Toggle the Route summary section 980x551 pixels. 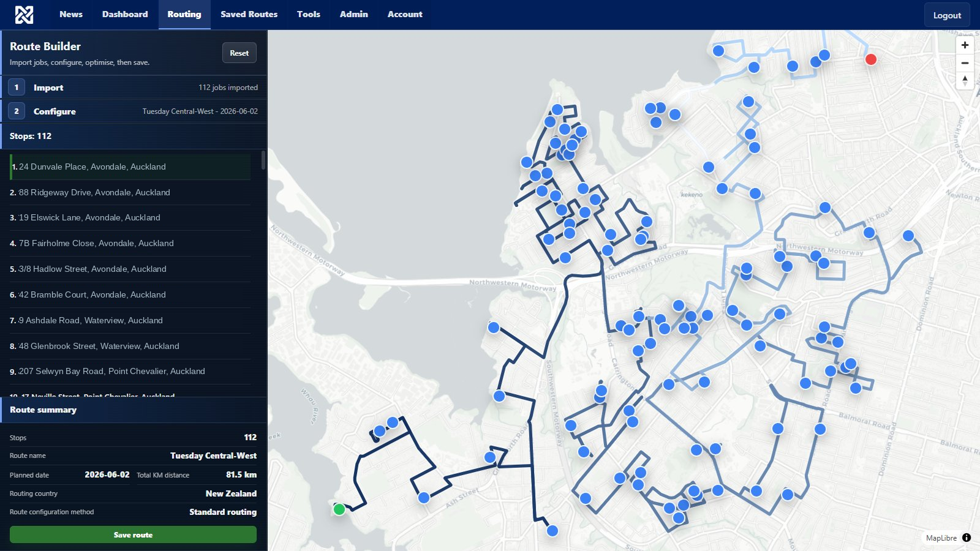tap(134, 410)
